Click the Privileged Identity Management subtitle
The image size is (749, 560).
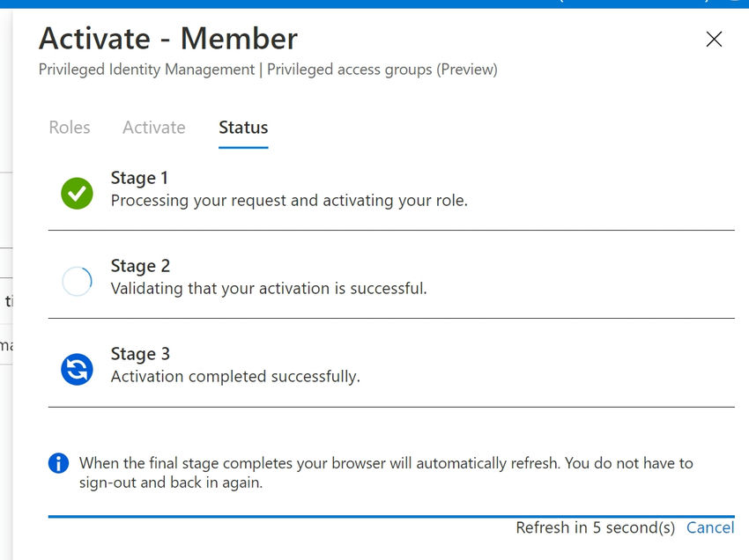pos(268,69)
